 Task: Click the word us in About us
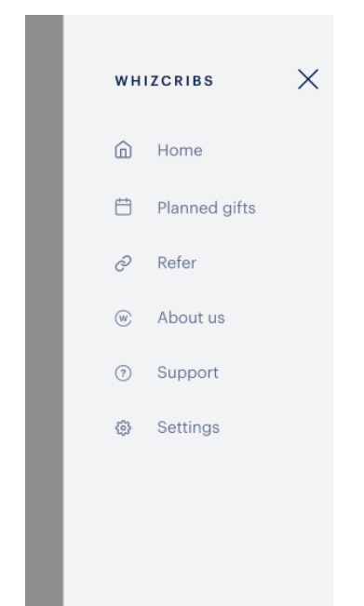[216, 318]
